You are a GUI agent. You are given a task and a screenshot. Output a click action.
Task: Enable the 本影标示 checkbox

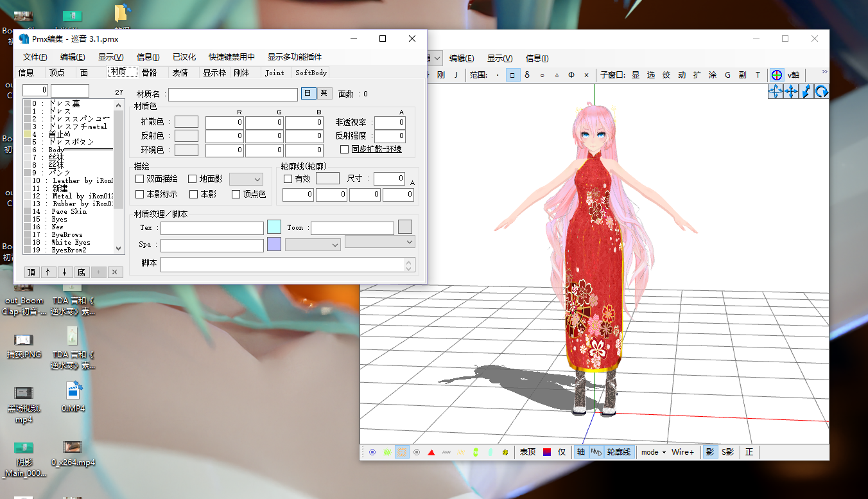tap(140, 194)
